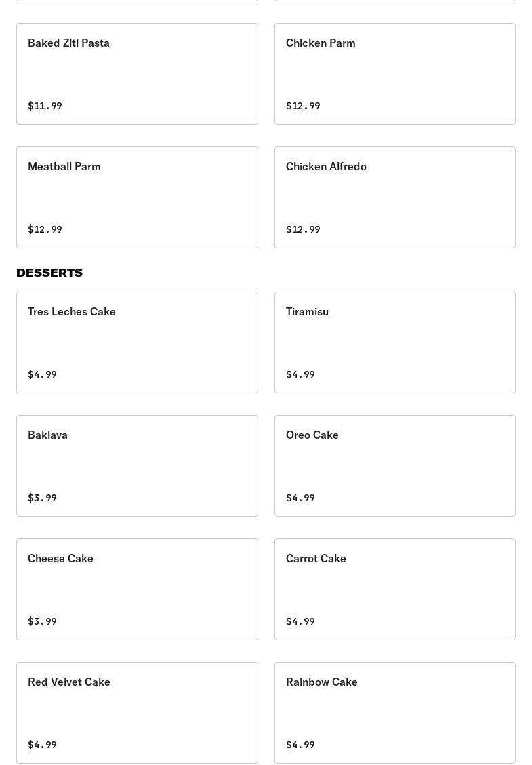This screenshot has height=765, width=532.
Task: Click the $11.99 price on Baked Ziti Pasta
Action: click(x=45, y=106)
